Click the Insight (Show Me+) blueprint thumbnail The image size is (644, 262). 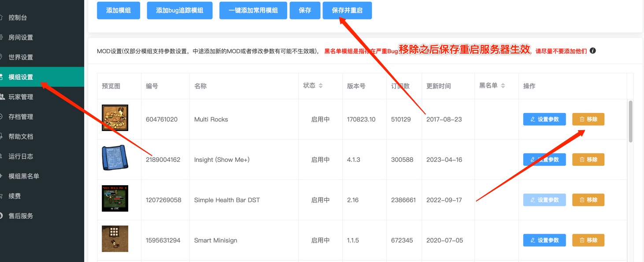(115, 158)
